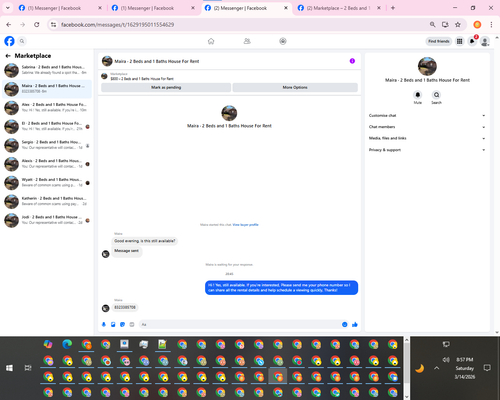
Task: Open the Chrome three-dot menu
Action: pyautogui.click(x=491, y=24)
